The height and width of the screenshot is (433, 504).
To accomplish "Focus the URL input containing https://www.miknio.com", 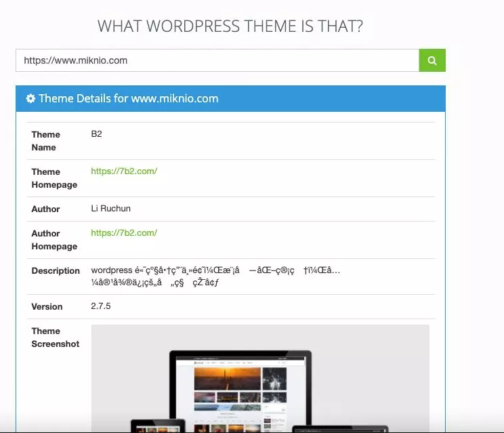I will [217, 60].
